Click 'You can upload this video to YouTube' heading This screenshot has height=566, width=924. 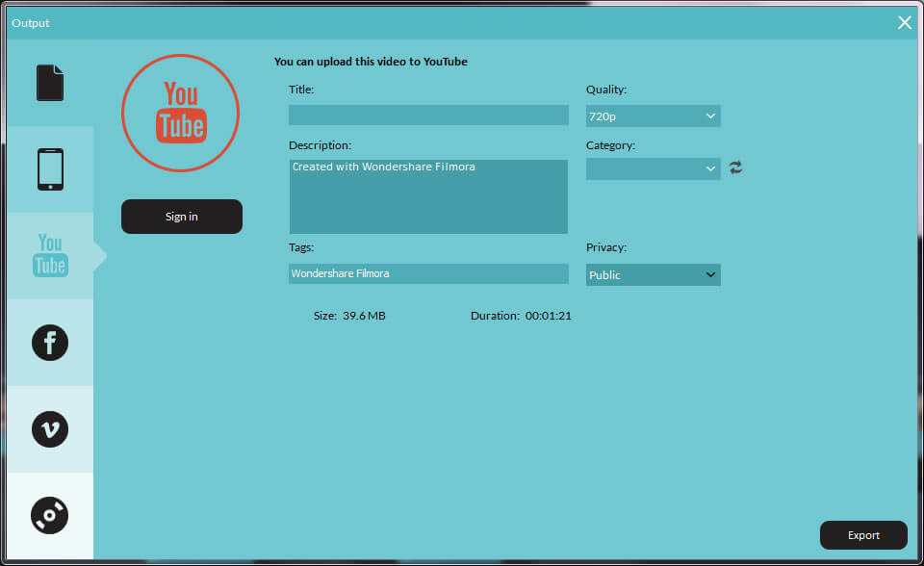(371, 62)
